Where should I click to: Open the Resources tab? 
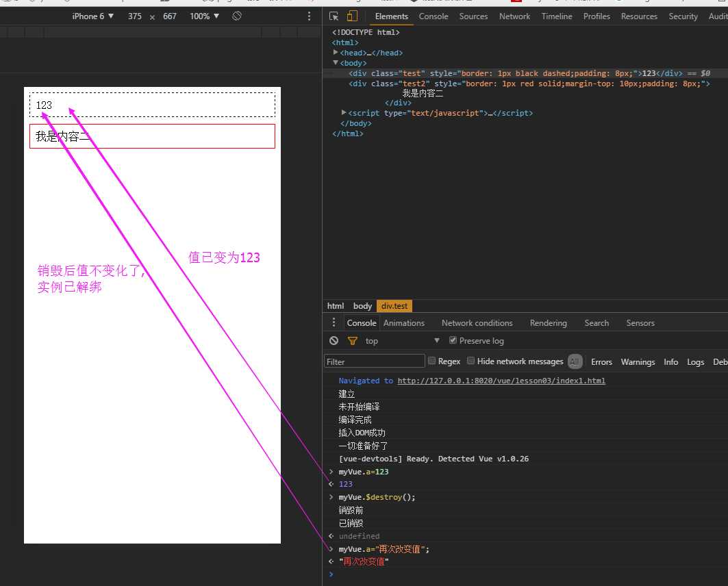coord(639,16)
